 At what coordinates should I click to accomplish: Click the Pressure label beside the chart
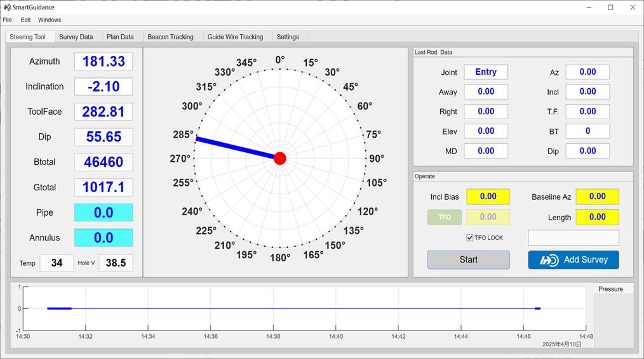610,289
